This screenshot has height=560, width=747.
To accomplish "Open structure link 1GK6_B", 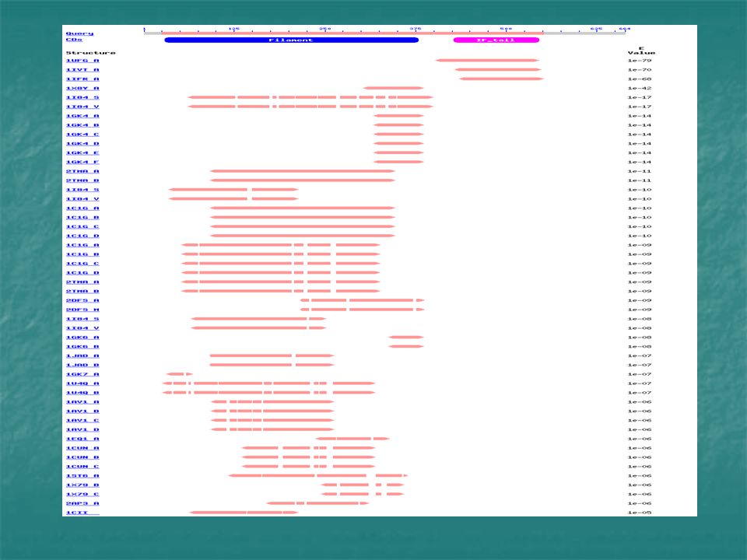I will pyautogui.click(x=82, y=347).
